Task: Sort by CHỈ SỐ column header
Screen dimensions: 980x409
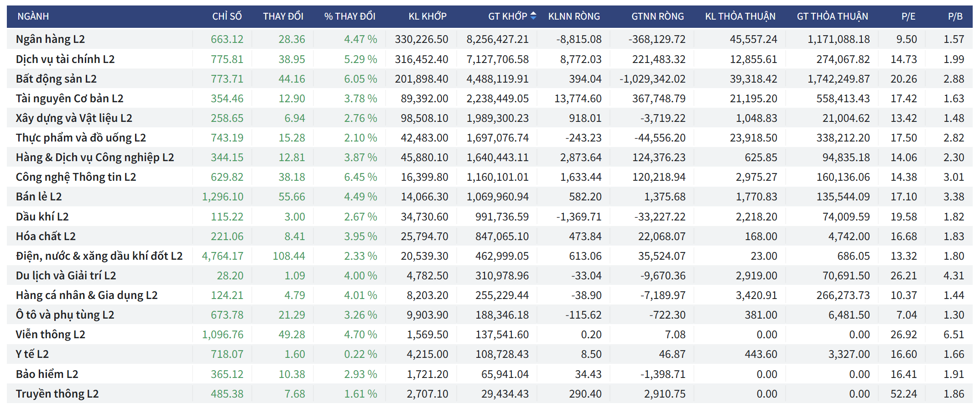Action: [x=227, y=16]
